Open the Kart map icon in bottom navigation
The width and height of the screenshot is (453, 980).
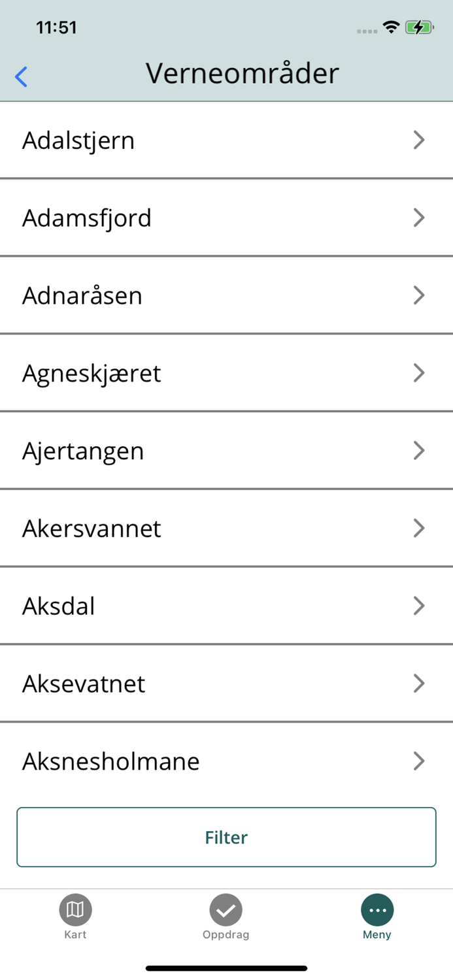click(x=75, y=909)
